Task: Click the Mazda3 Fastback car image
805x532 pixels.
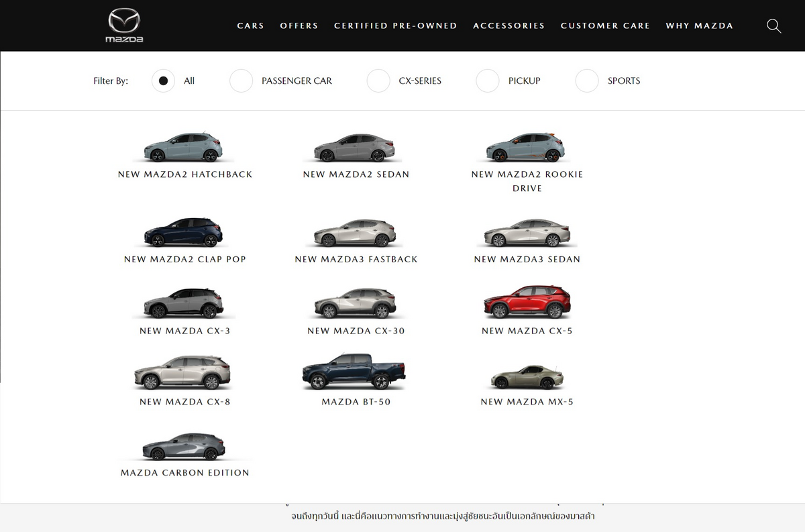Action: pyautogui.click(x=356, y=232)
